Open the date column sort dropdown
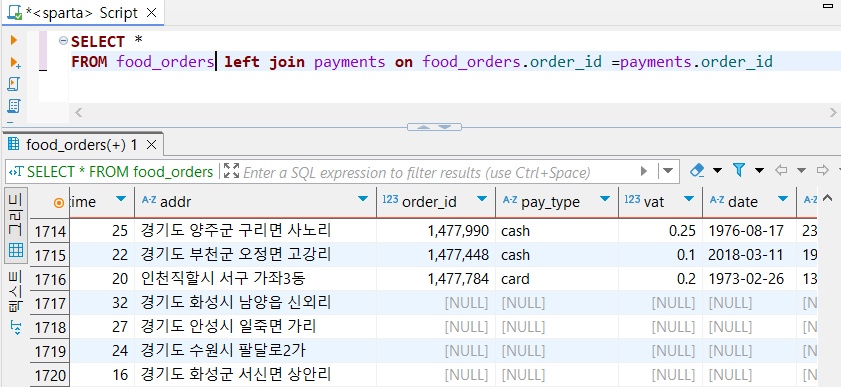This screenshot has width=841, height=387. (783, 199)
